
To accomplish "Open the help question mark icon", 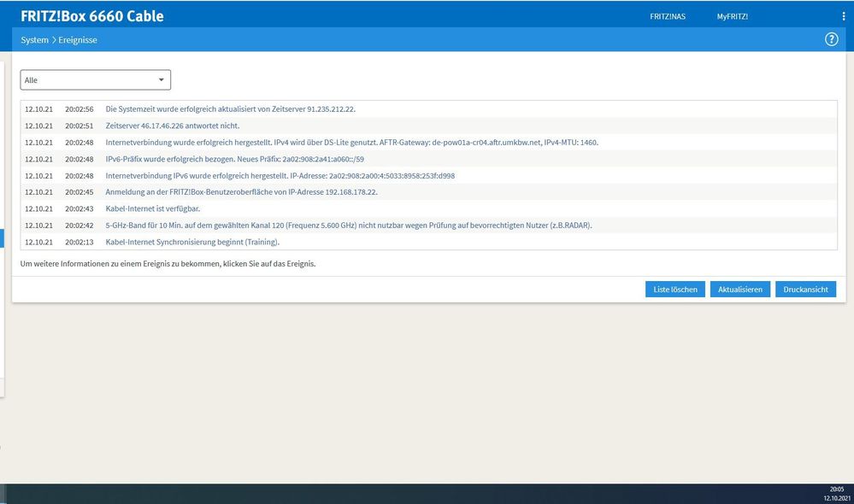I will point(831,39).
